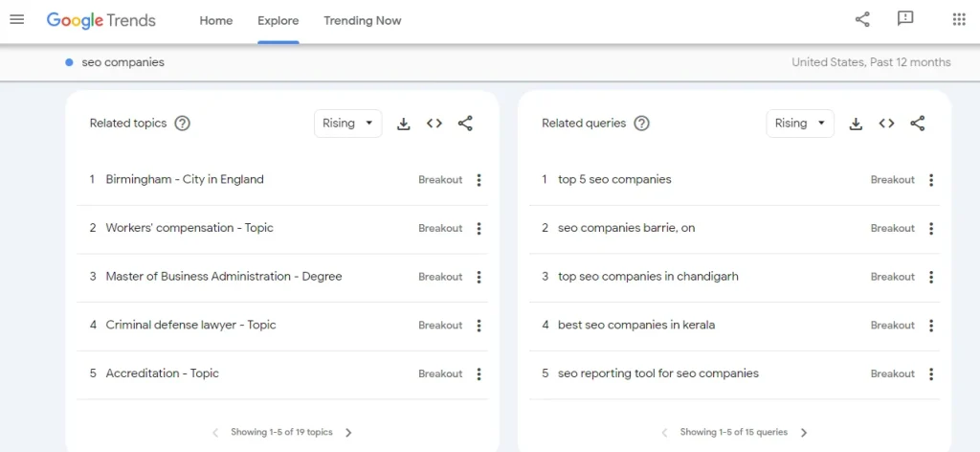980x452 pixels.
Task: Open best seo companies in kerala query
Action: (x=636, y=325)
